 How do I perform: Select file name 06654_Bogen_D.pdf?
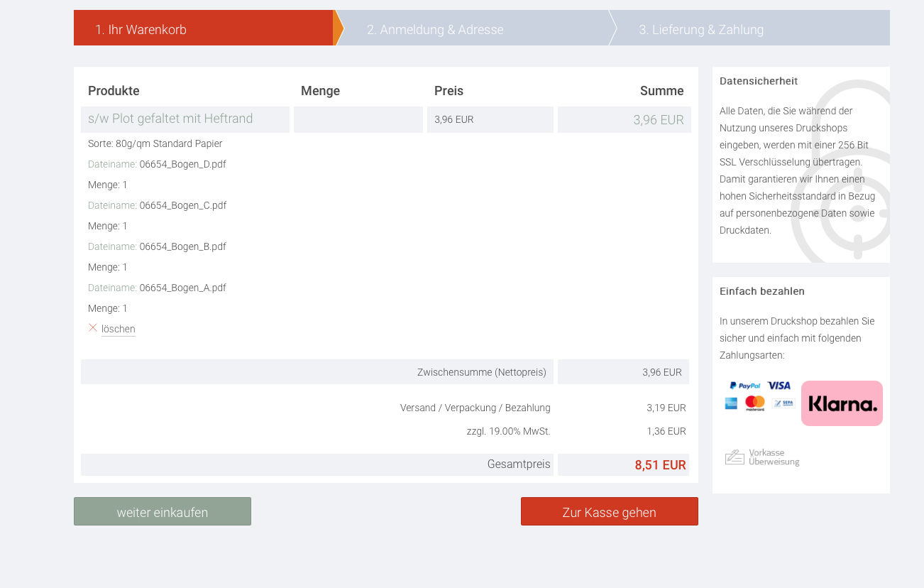point(182,164)
